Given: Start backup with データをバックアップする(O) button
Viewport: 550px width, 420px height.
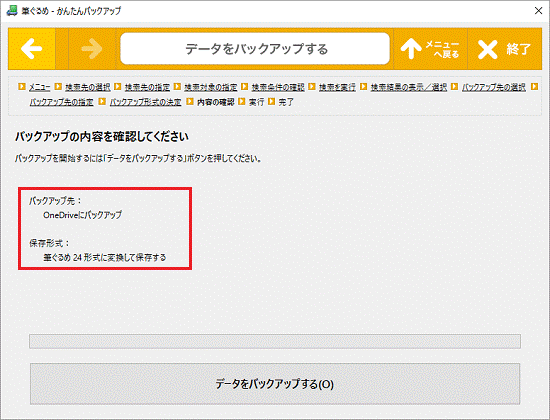Looking at the screenshot, I should [275, 384].
